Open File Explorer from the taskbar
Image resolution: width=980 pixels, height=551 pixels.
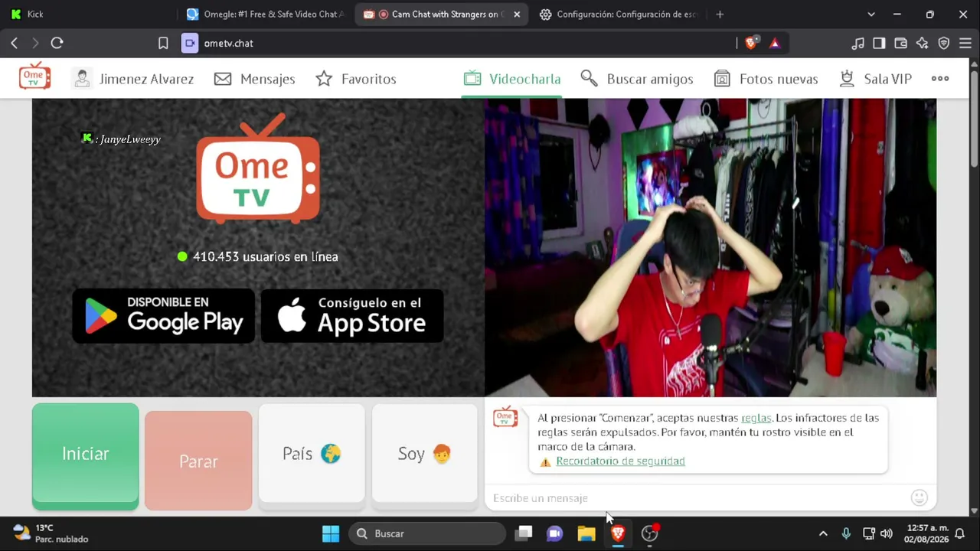586,533
